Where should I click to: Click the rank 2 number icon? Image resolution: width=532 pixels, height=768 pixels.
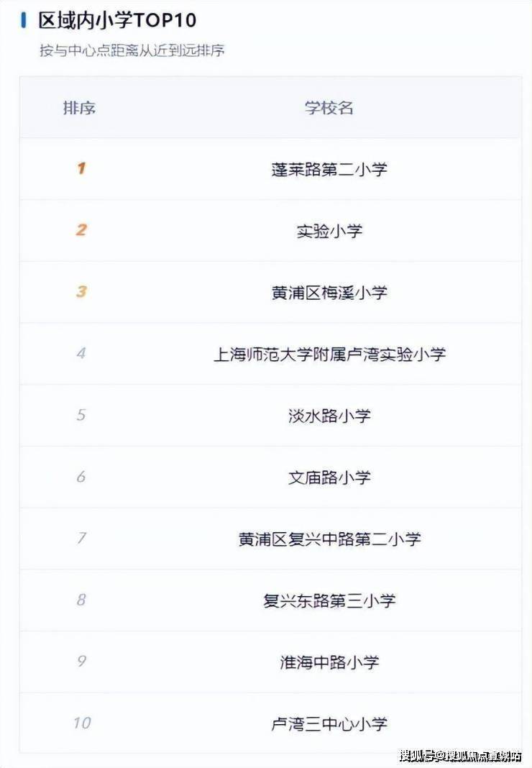81,230
